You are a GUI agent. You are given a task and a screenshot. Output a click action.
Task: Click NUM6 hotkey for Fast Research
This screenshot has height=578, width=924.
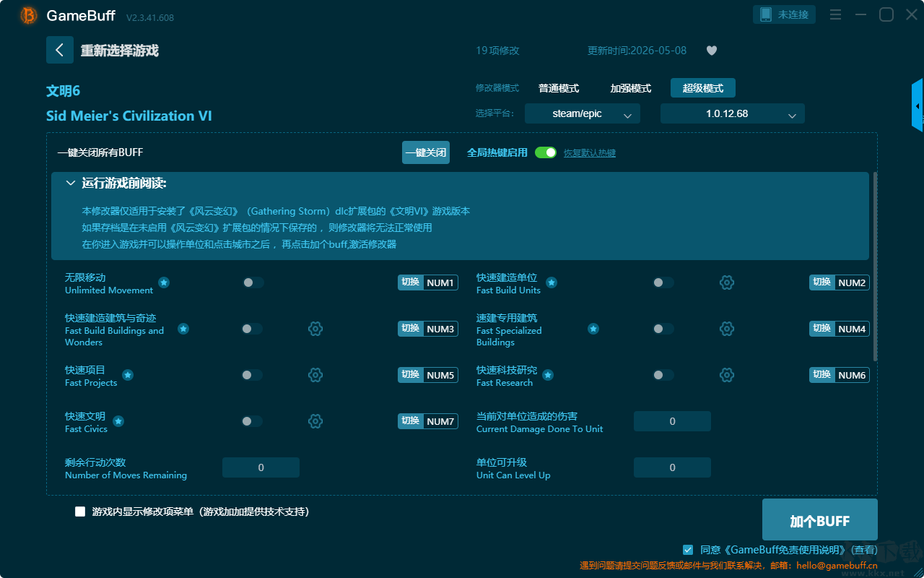point(852,375)
